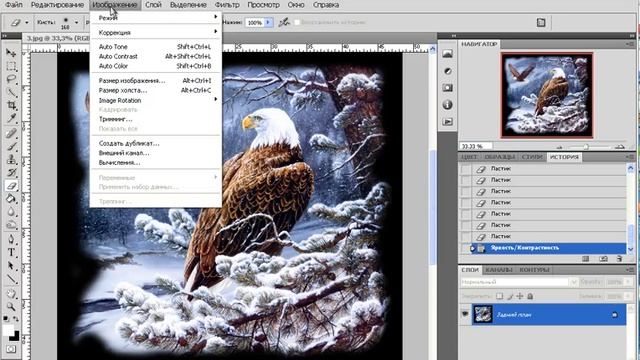
Task: Toggle Erase to History checkbox
Action: coord(297,22)
